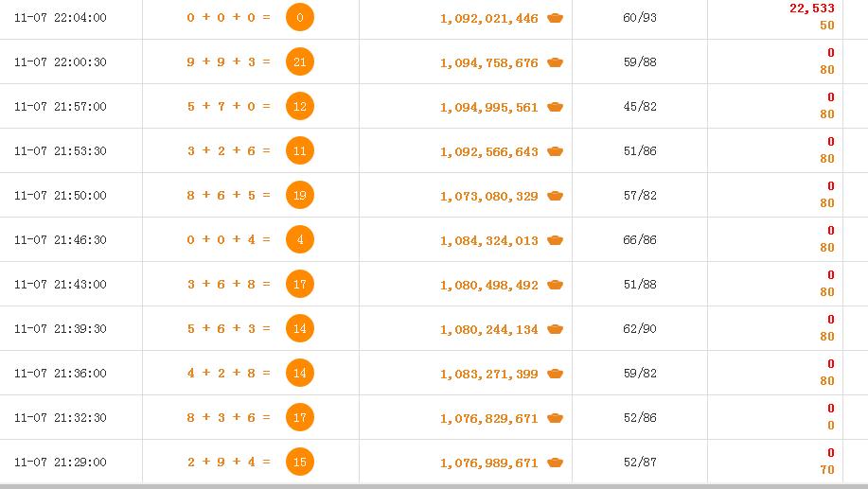This screenshot has width=868, height=489.
Task: Select the 11-07 21:36:00 draw row
Action: (x=434, y=373)
